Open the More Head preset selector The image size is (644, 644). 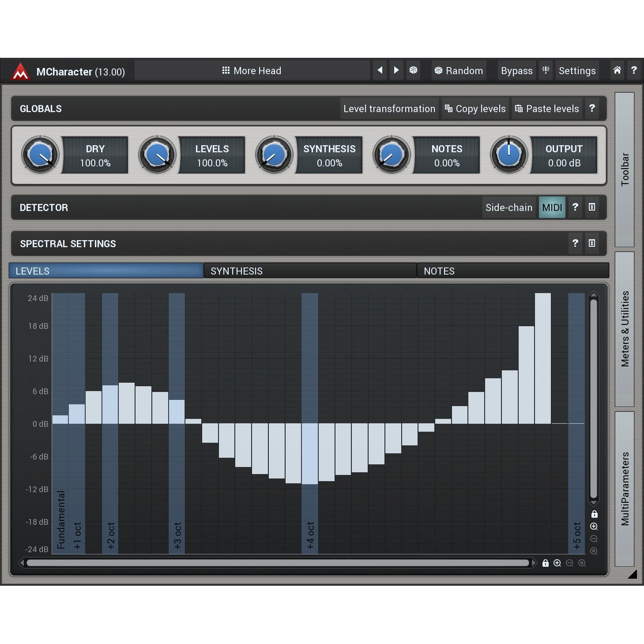tap(252, 71)
